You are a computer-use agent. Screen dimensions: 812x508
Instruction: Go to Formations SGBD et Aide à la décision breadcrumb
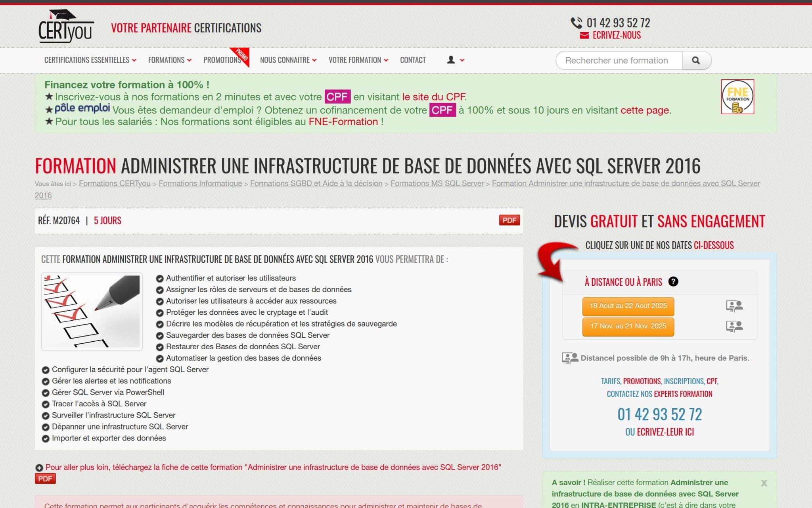[316, 183]
